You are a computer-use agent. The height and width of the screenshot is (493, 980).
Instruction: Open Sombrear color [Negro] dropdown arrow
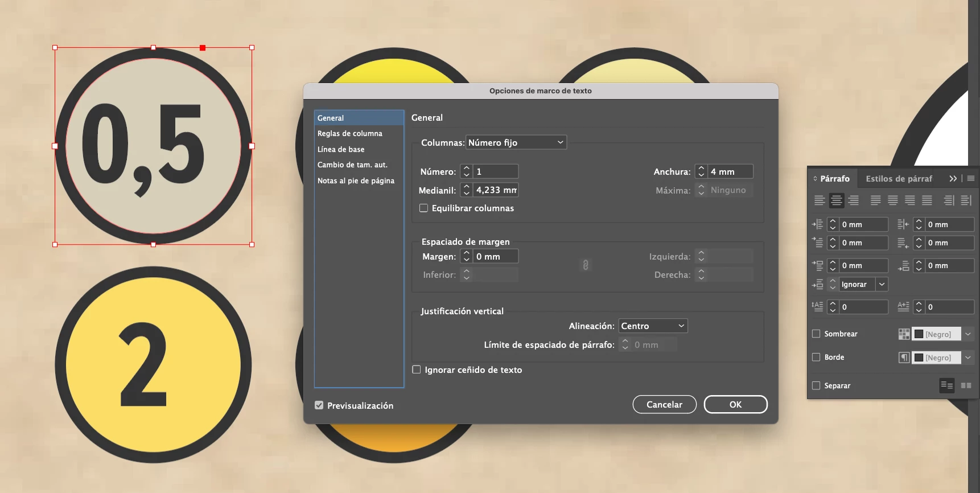(967, 334)
